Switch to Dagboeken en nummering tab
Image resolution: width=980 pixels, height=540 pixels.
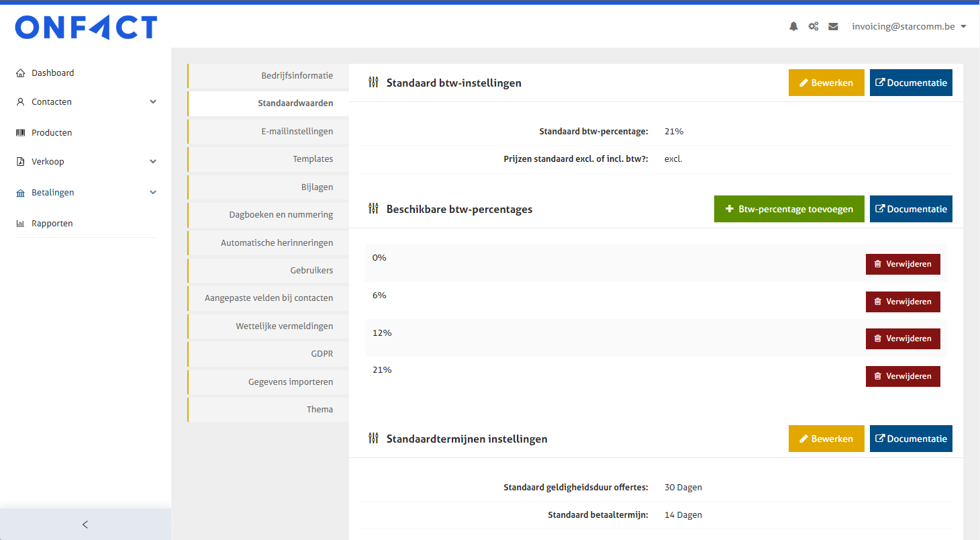pos(281,215)
